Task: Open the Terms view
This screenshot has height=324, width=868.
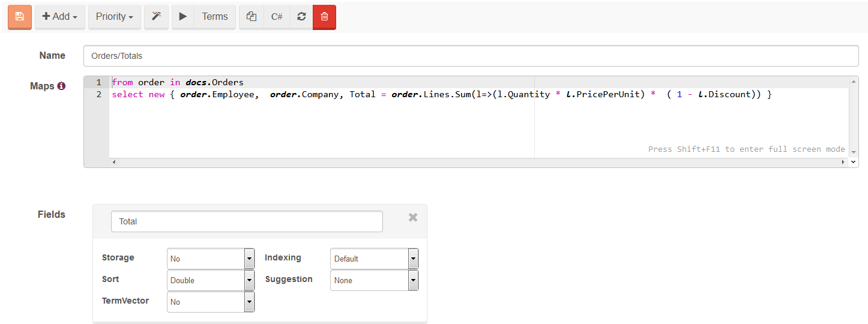Action: 215,17
